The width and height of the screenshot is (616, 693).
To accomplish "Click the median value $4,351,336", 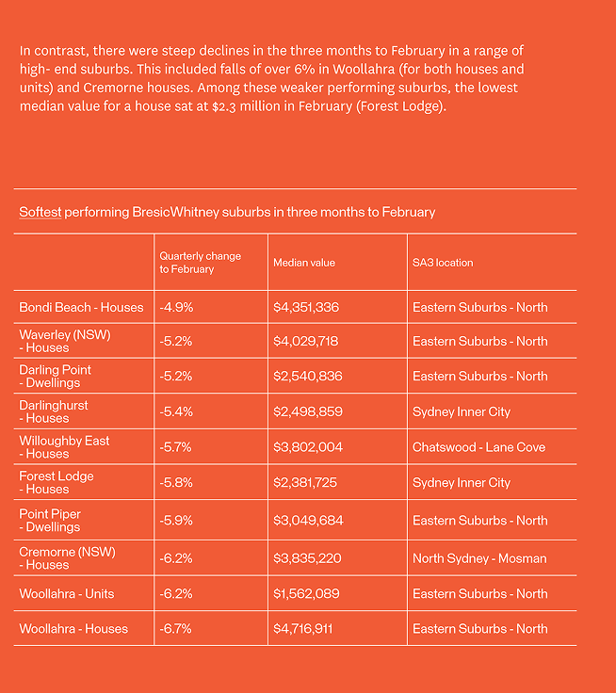I will click(x=306, y=307).
